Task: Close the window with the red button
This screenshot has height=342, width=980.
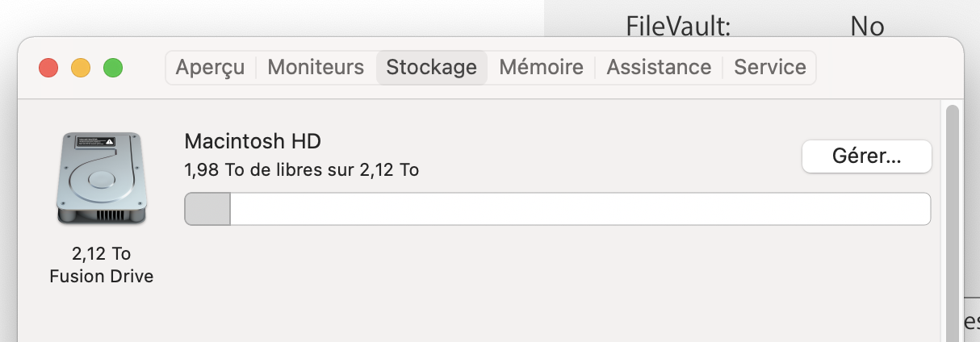Action: pyautogui.click(x=48, y=68)
